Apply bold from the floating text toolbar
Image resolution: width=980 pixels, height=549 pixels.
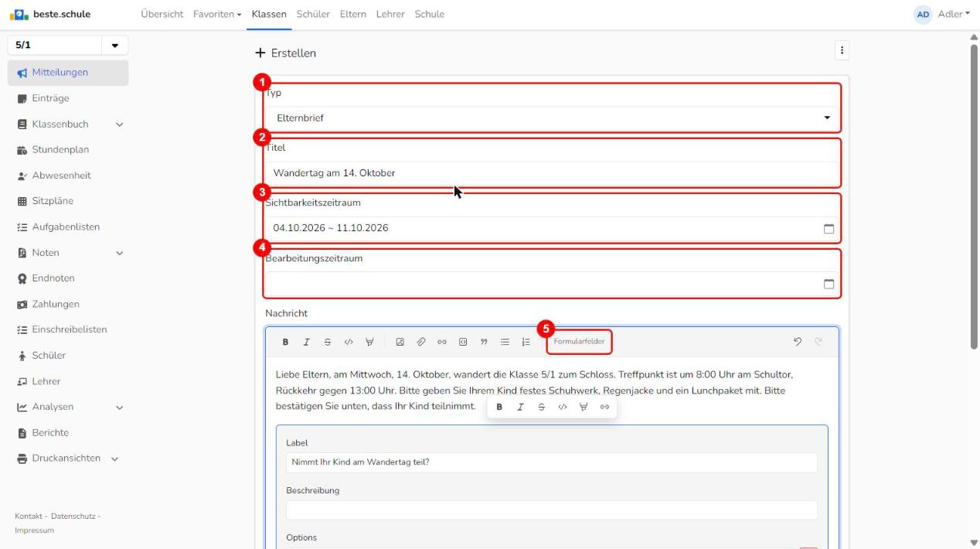[x=499, y=407]
